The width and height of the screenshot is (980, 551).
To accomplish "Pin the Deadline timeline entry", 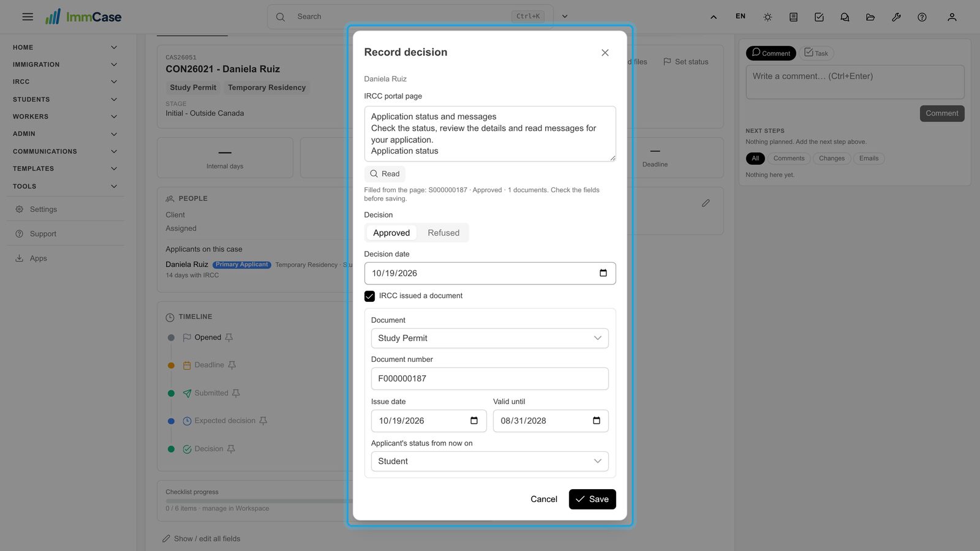I will [232, 365].
